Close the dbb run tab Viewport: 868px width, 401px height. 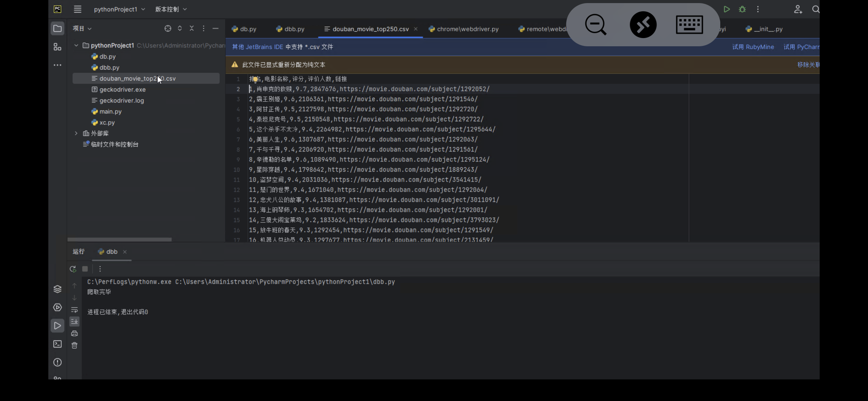click(x=125, y=252)
